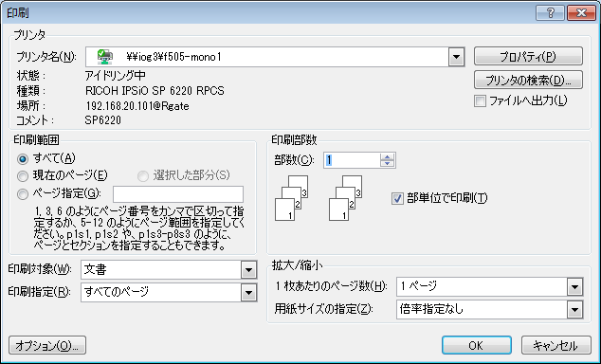Open the オプション(O)... button

[47, 345]
